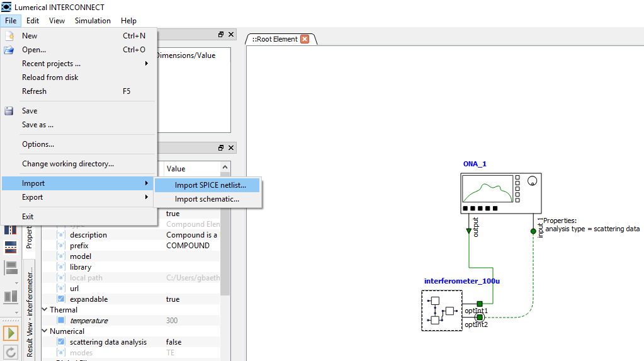
Task: Click the string-type icon beside url
Action: click(x=61, y=288)
